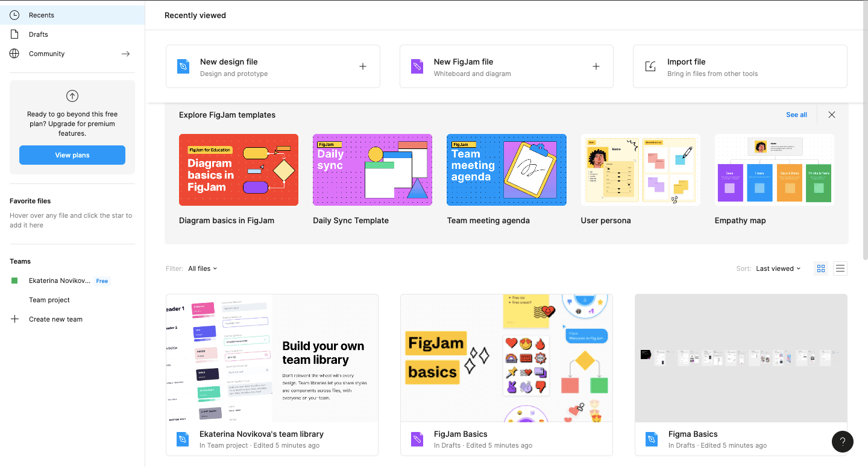This screenshot has width=868, height=467.
Task: Click plus icon beside Create new team
Action: [15, 319]
